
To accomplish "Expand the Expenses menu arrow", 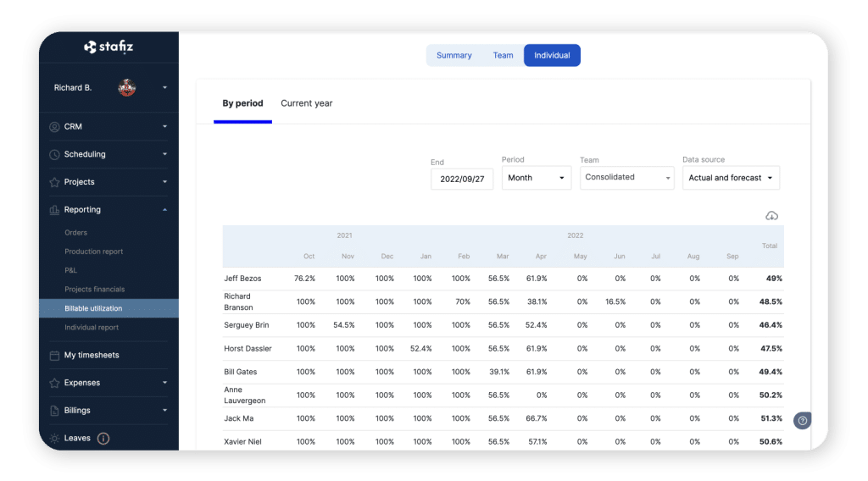I will (x=164, y=383).
